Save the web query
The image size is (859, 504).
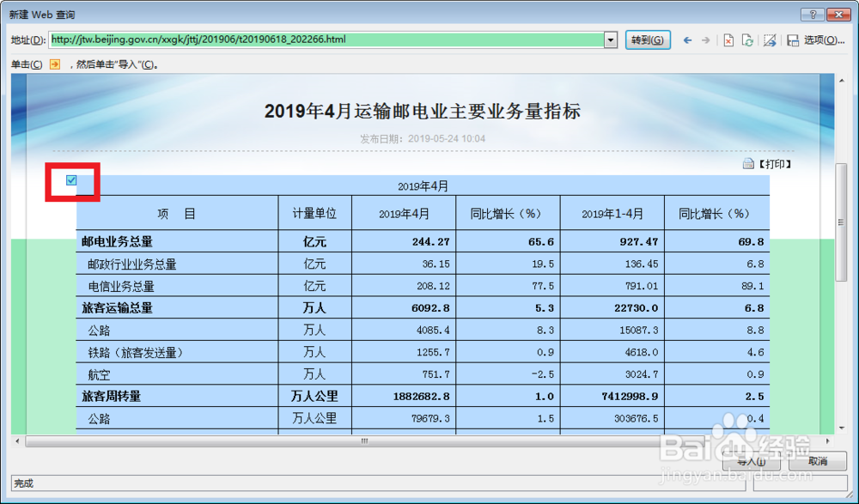tap(793, 40)
